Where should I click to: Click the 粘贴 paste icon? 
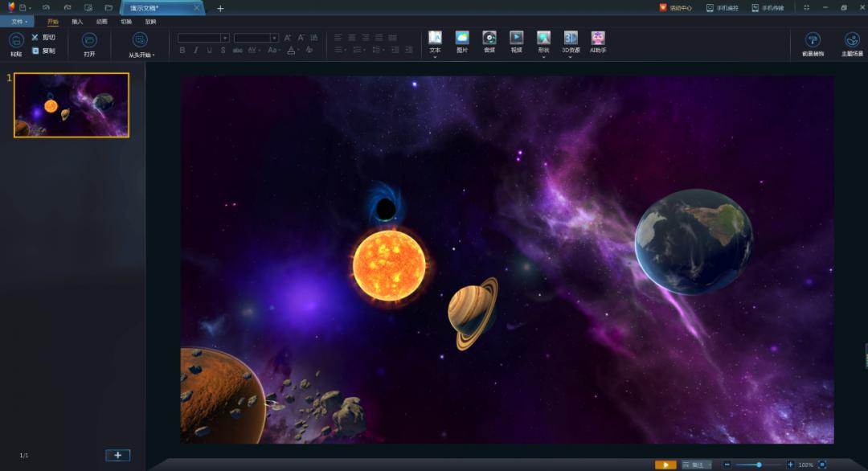pos(16,40)
